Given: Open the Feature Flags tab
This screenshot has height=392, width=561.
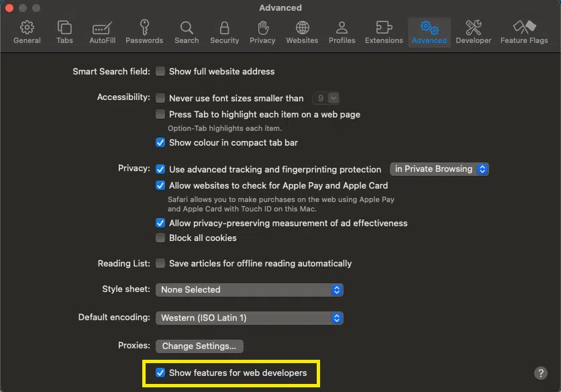Looking at the screenshot, I should [524, 32].
